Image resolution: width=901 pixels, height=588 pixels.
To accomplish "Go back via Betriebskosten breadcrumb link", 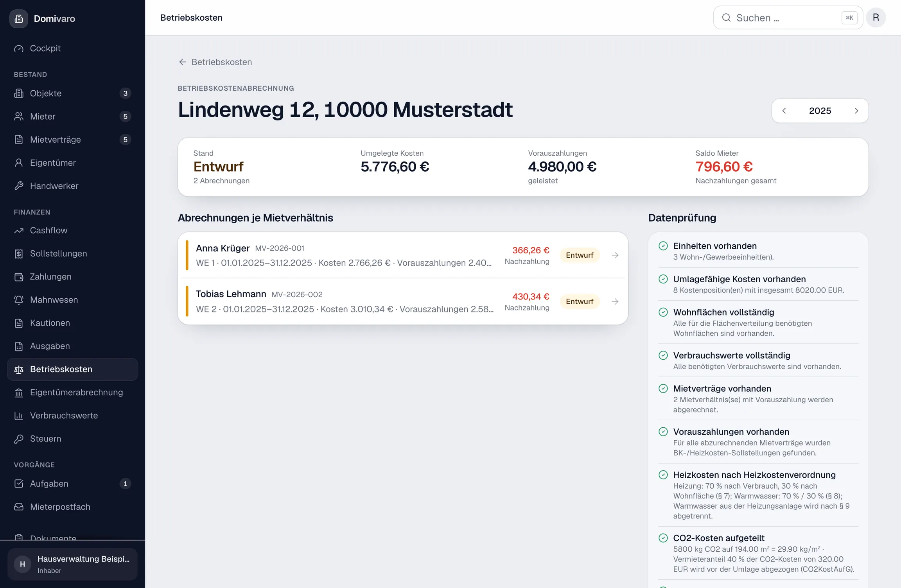I will point(215,62).
